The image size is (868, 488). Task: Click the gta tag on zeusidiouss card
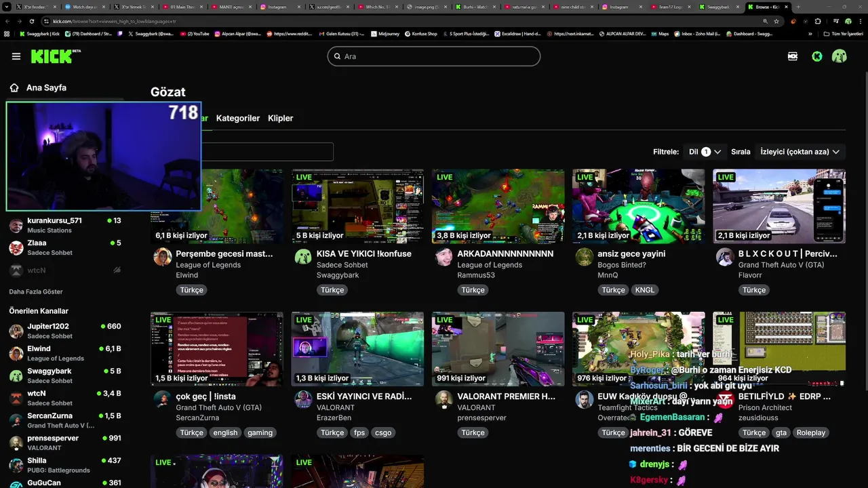(x=781, y=432)
